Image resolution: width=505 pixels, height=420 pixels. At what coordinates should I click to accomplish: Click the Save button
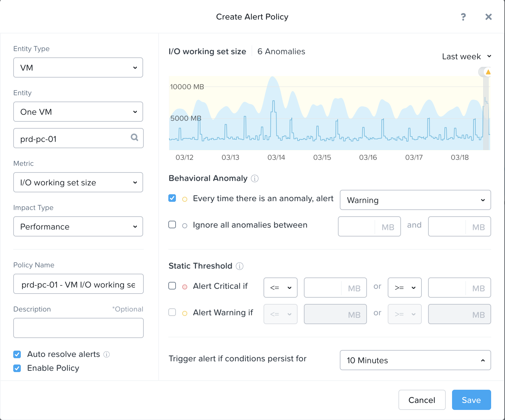[x=471, y=400]
